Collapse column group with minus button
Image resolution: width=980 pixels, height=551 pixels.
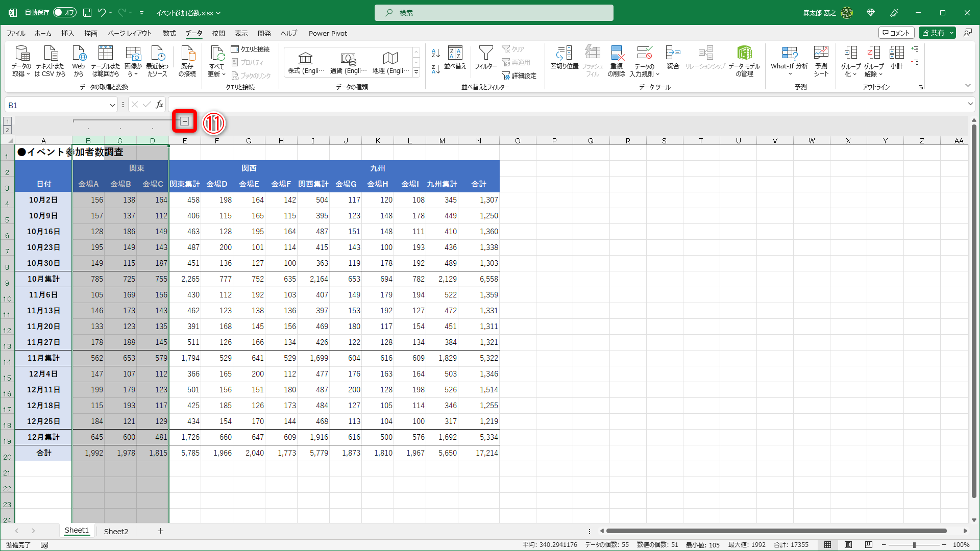[x=185, y=121]
